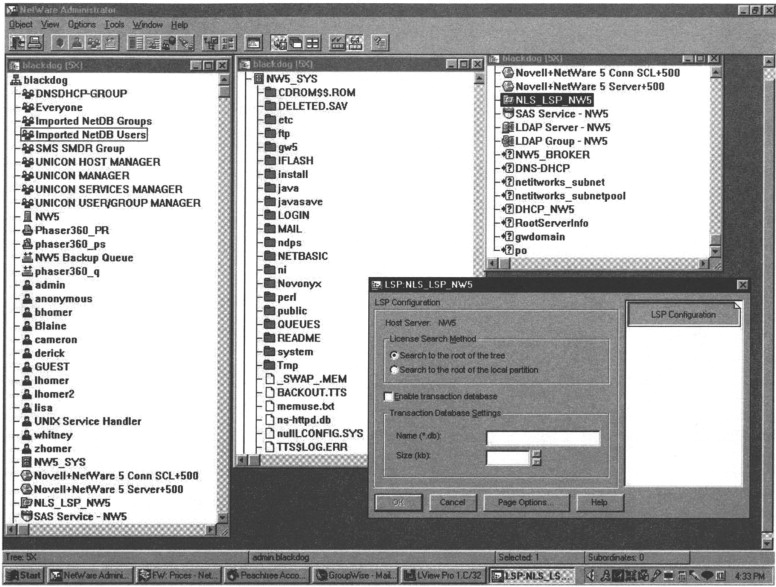Open the Object menu

pos(21,24)
